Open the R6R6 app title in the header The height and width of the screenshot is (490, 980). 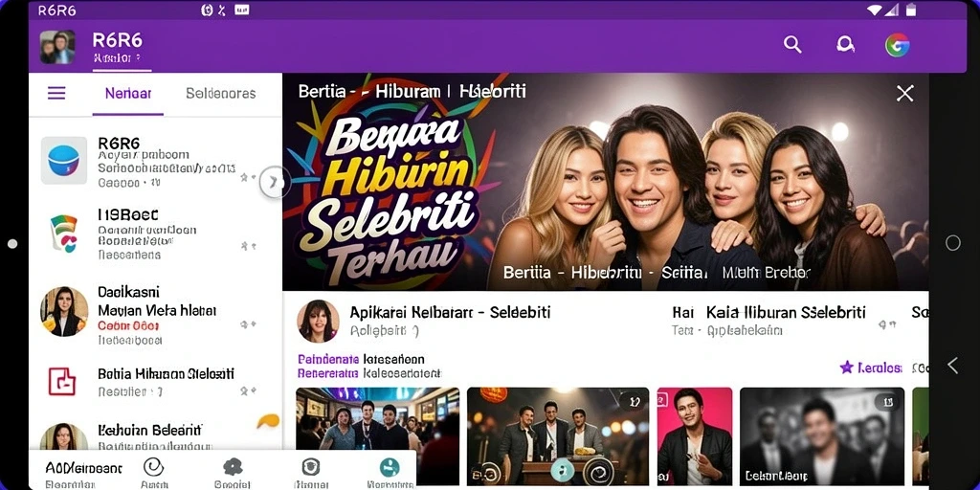click(117, 40)
